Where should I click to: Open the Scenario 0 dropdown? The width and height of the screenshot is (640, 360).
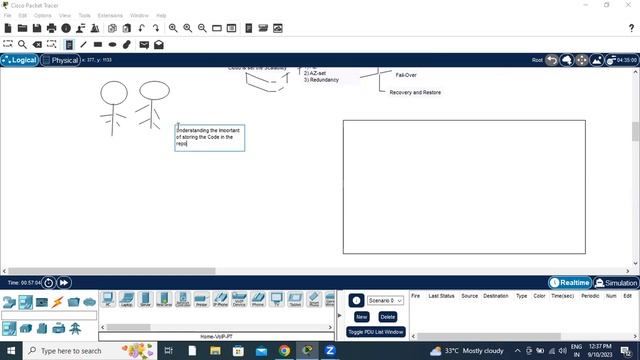385,300
